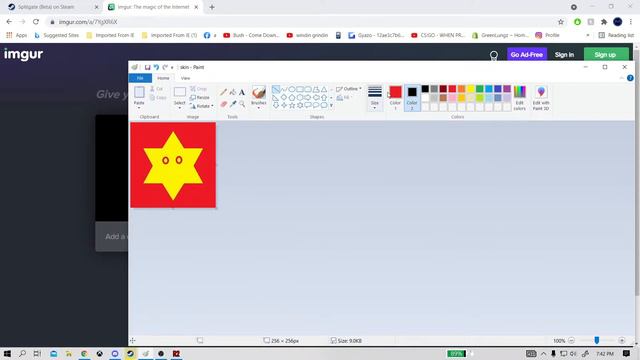Pick the yellow color from palette
Image resolution: width=640 pixels, height=360 pixels.
tap(470, 89)
